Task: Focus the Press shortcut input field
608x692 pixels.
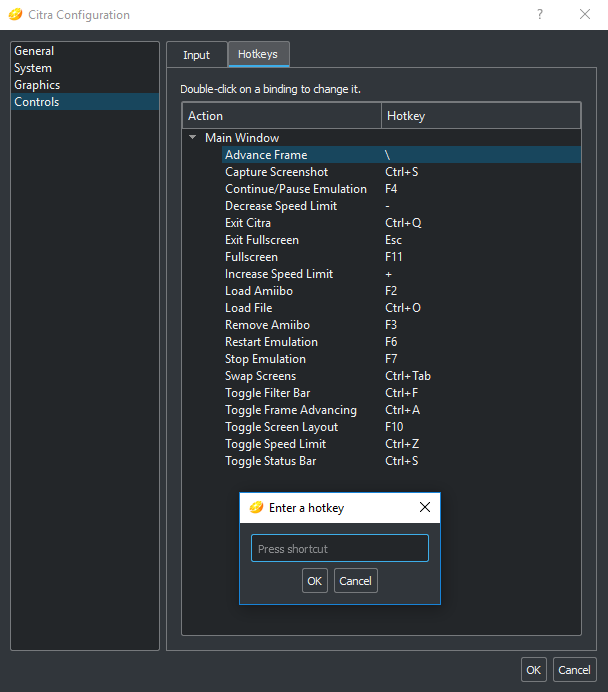Action: click(340, 549)
